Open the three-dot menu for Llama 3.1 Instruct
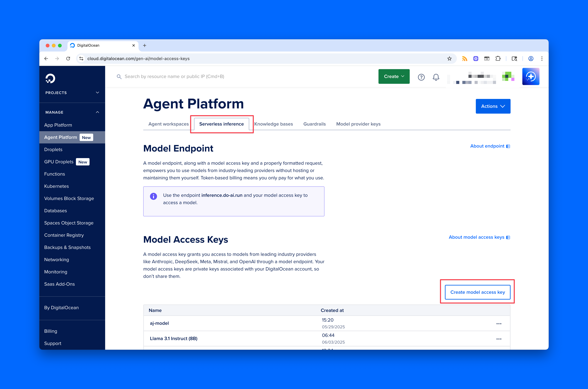The width and height of the screenshot is (588, 389). (x=499, y=339)
